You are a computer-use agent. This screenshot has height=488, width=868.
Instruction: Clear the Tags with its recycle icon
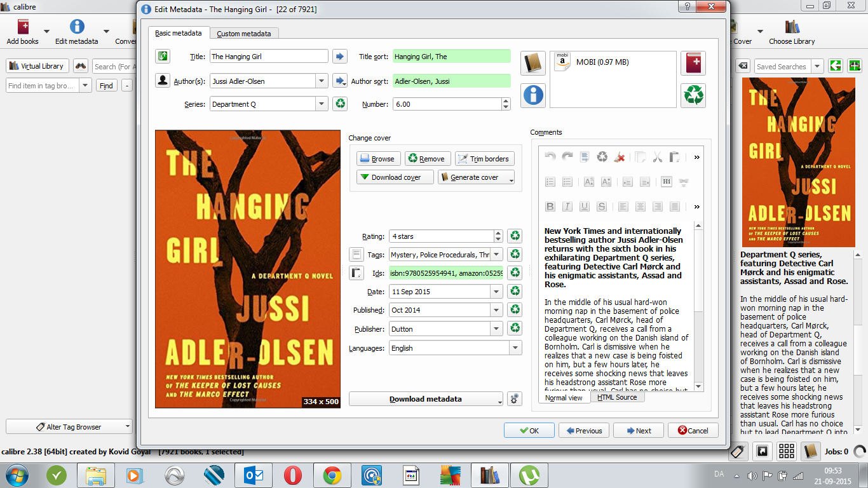[x=515, y=255]
